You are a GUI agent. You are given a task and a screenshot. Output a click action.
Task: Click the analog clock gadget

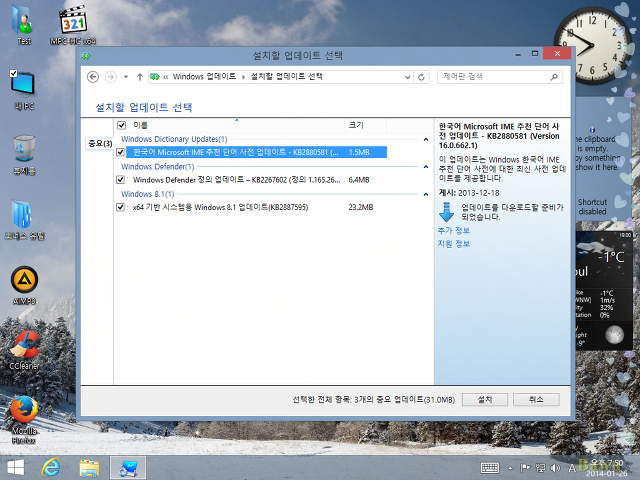593,46
